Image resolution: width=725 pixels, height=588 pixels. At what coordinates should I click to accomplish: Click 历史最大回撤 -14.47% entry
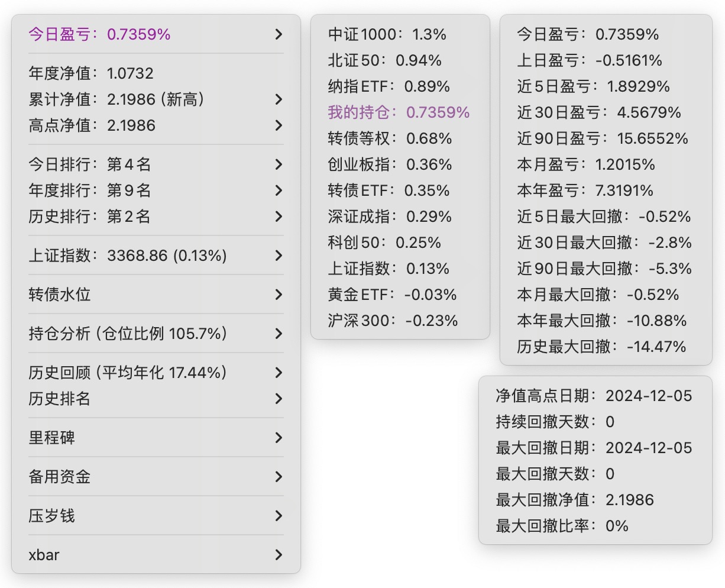601,347
